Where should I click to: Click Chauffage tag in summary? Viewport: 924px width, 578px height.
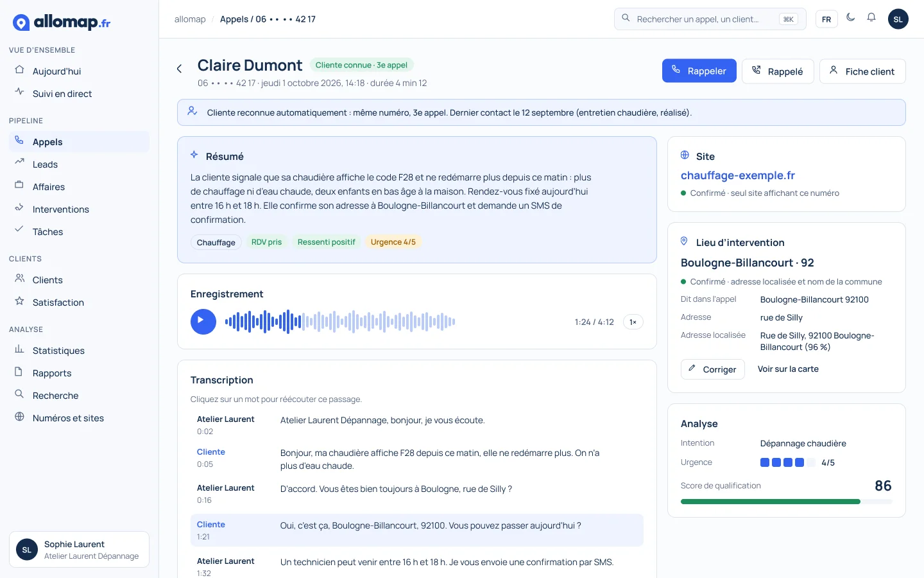216,242
